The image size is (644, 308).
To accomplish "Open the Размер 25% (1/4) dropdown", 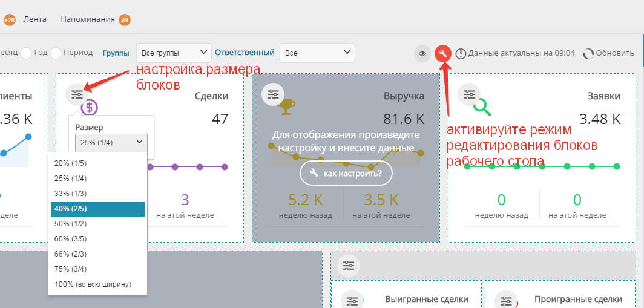I will 111,142.
